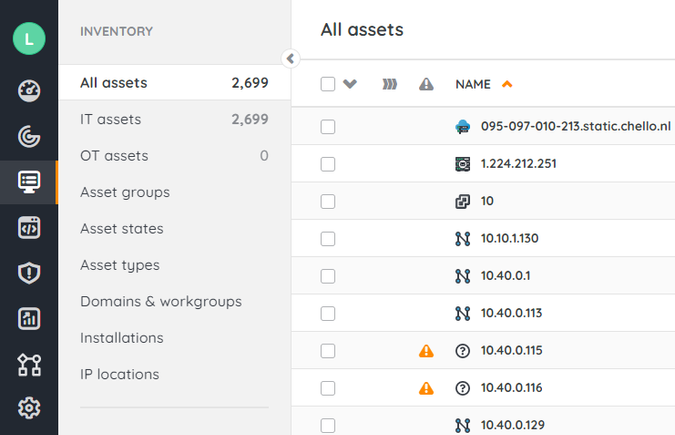Open asset 095-097-010-213.static.chello.nl
The height and width of the screenshot is (435, 675).
coord(575,126)
